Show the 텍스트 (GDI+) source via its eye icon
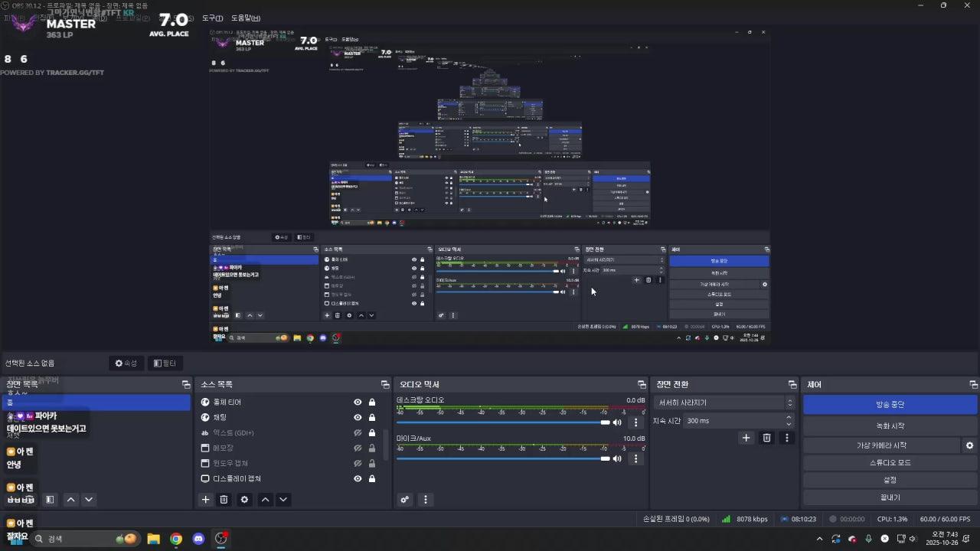 point(358,432)
